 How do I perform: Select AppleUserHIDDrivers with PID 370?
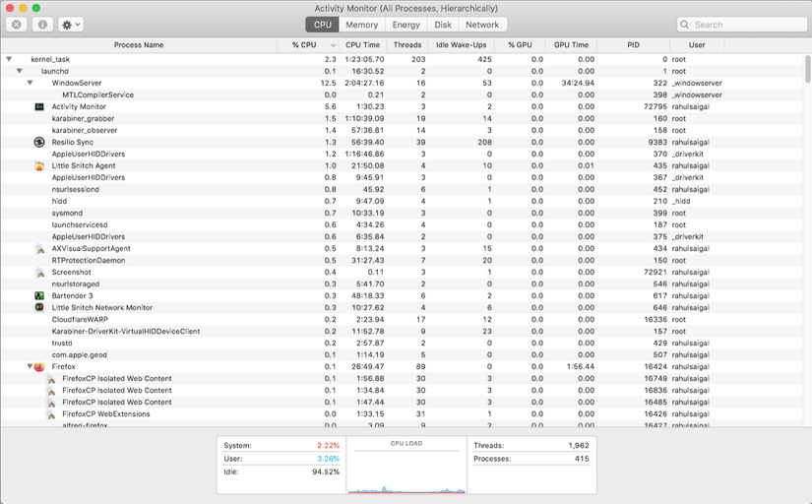[402, 154]
